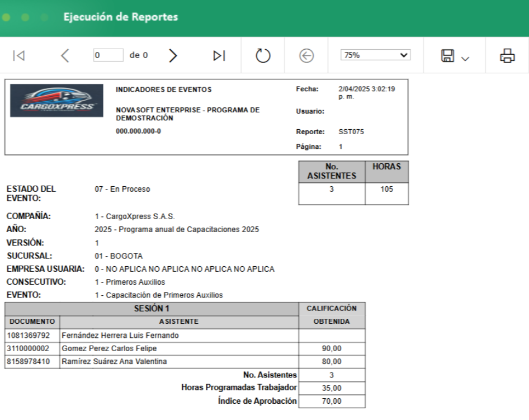Screen dimensions: 529x420
Task: Advance to the next report page
Action: (x=173, y=55)
